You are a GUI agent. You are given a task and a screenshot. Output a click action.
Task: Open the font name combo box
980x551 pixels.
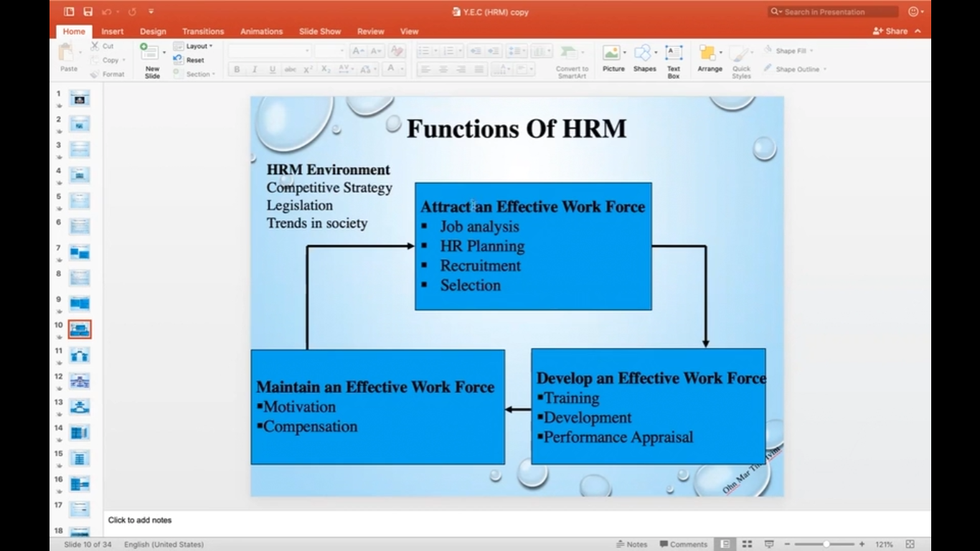tap(269, 51)
